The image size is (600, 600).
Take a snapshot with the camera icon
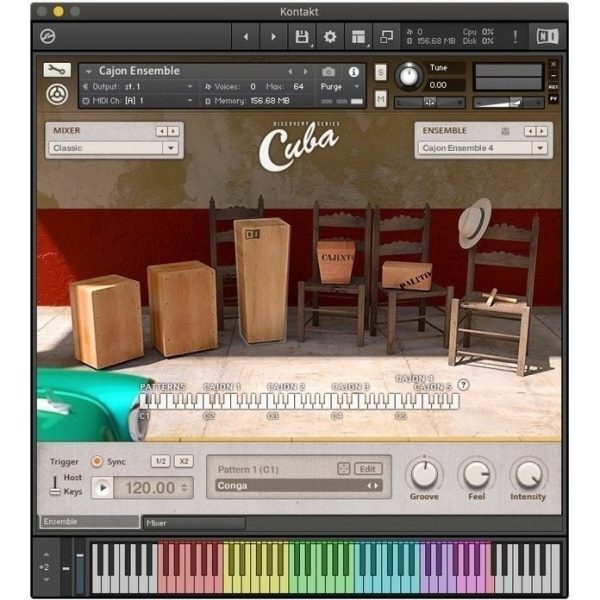click(328, 72)
